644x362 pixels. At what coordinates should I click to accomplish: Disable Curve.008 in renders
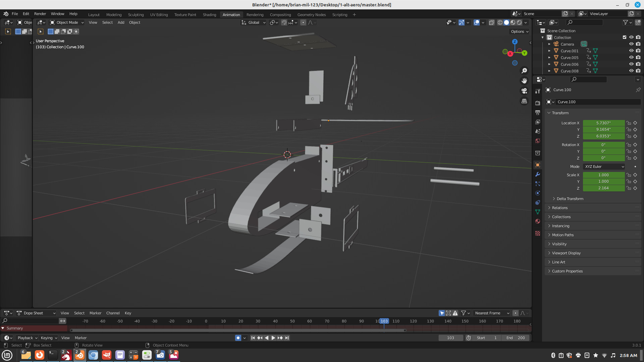(638, 71)
